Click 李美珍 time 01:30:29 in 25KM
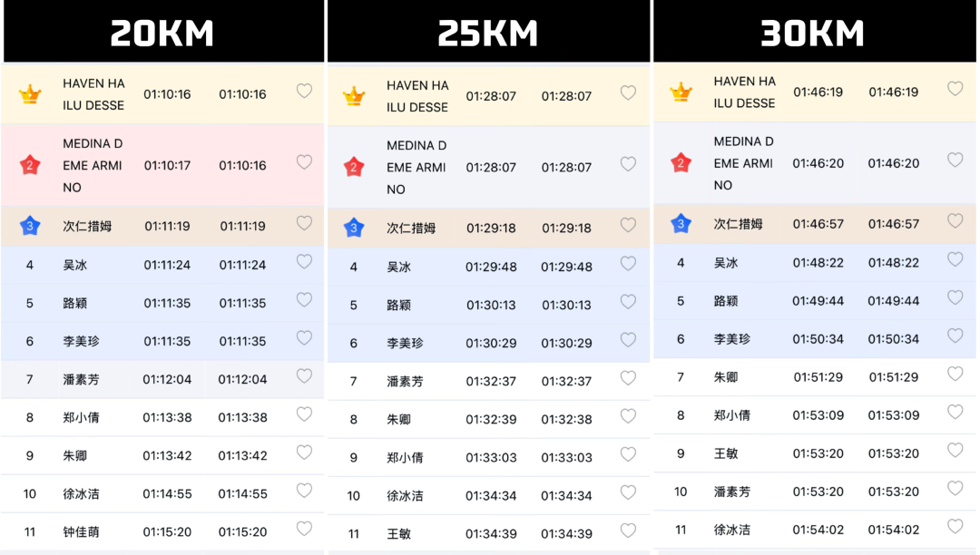The width and height of the screenshot is (980, 555). (x=491, y=343)
